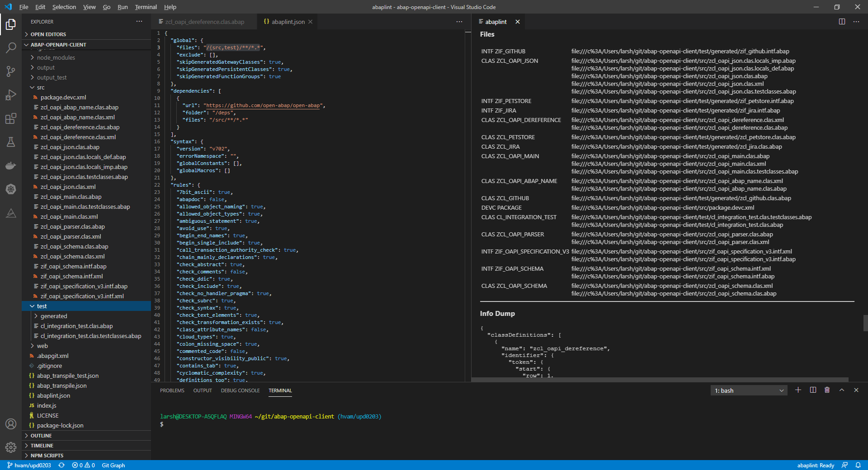Open the Extensions view
Image resolution: width=868 pixels, height=470 pixels.
11,118
